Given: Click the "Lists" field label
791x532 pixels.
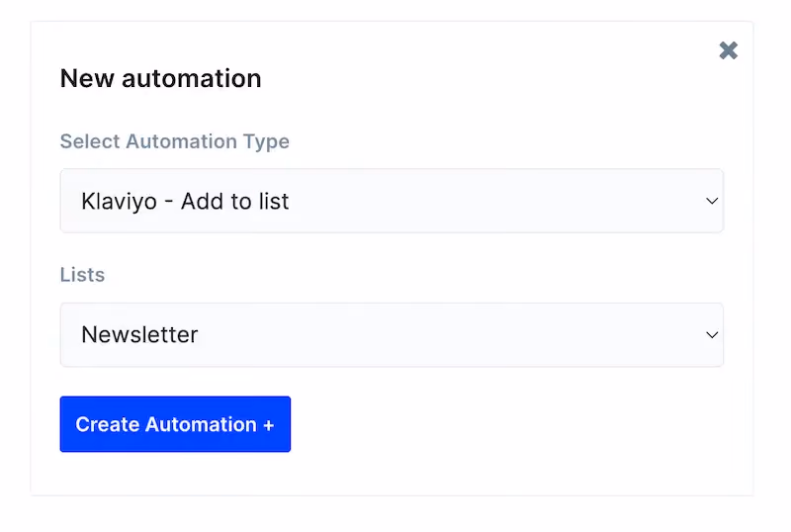Looking at the screenshot, I should pyautogui.click(x=82, y=275).
